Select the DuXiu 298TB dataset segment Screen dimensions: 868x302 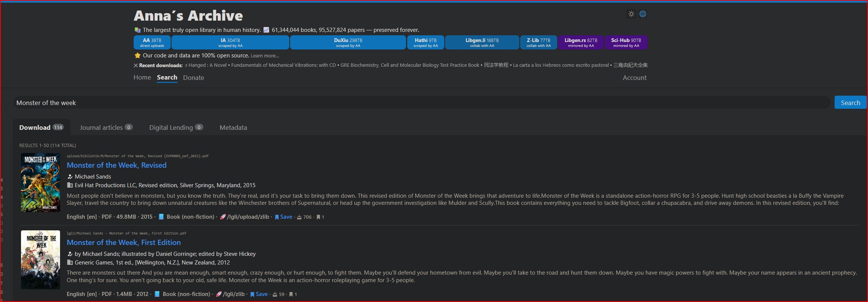click(348, 42)
